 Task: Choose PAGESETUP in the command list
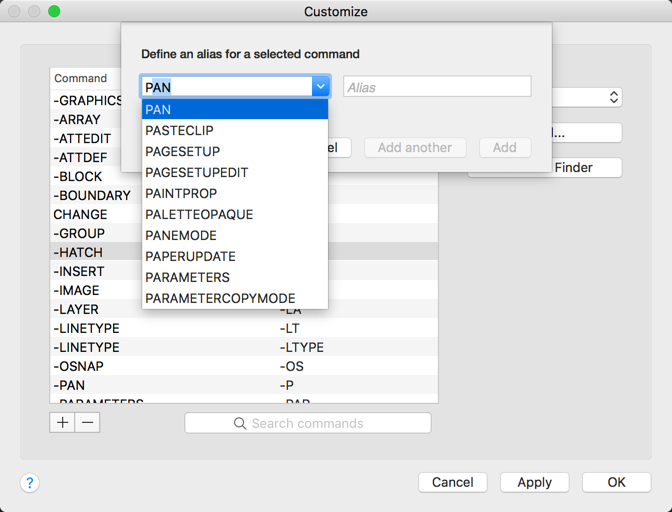coord(182,151)
